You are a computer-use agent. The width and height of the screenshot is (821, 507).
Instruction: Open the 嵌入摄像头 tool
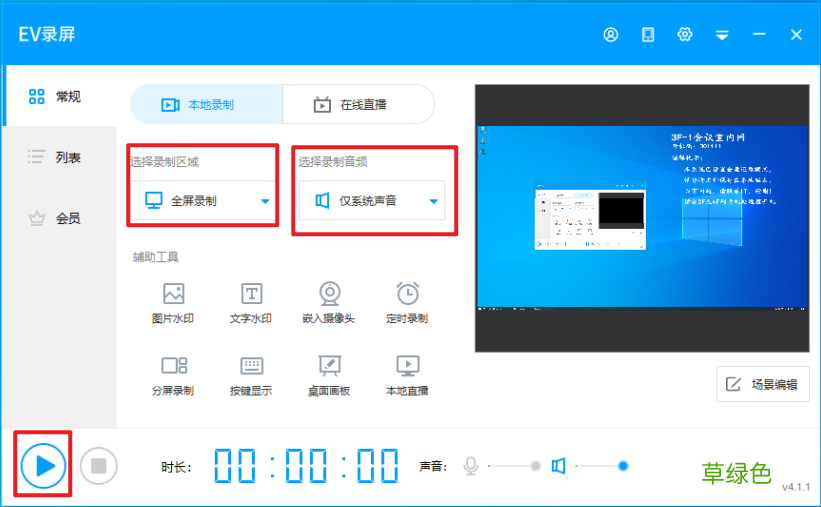click(329, 303)
